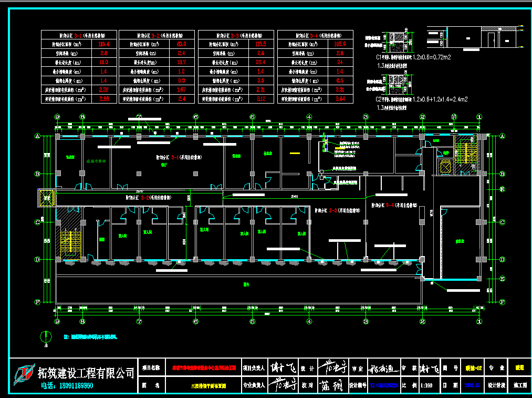532x398 pixels.
Task: Click the top-right grid bubble labeled 1
Action: (479, 117)
